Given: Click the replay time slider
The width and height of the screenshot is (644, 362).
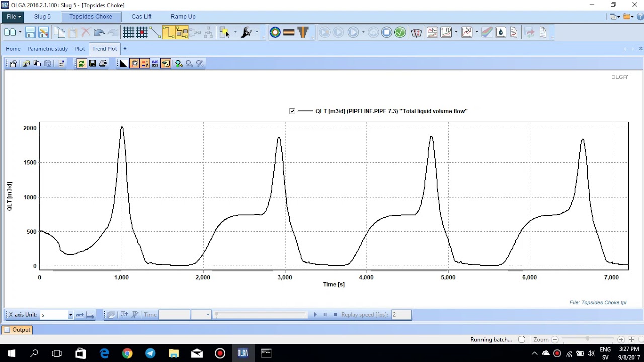Looking at the screenshot, I should click(260, 315).
